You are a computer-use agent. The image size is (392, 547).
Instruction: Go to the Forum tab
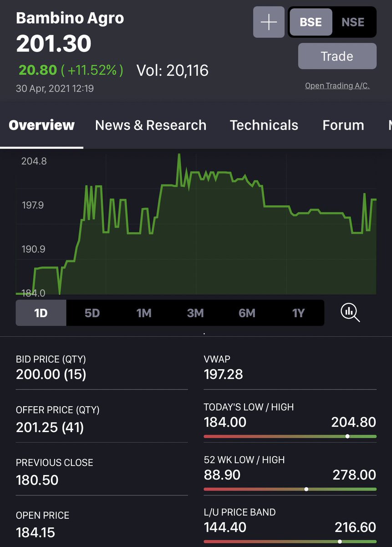pos(343,125)
